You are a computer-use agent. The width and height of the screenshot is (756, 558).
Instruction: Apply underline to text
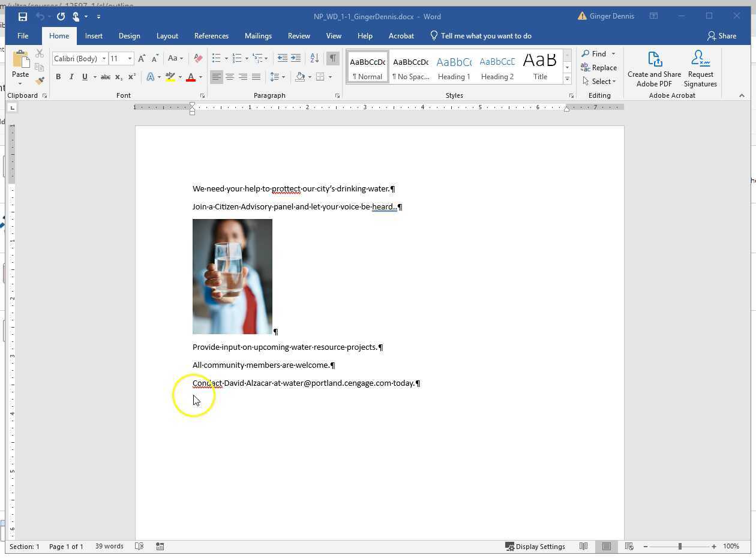[x=84, y=77]
